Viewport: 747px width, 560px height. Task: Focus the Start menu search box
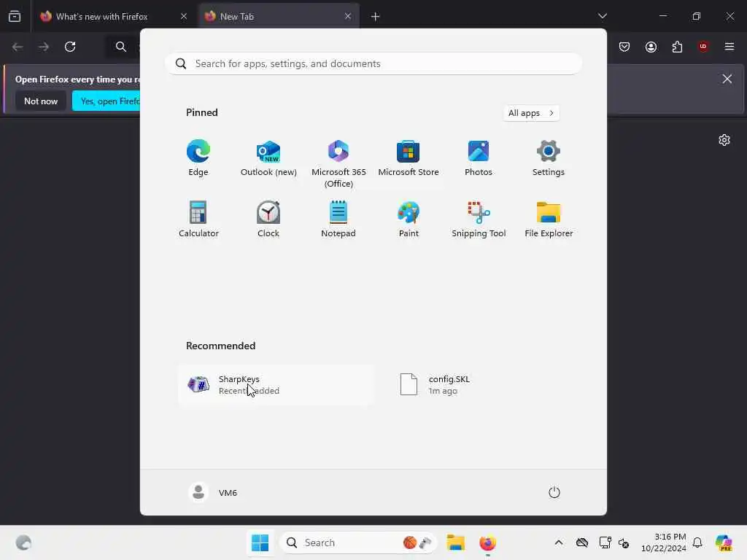click(373, 63)
